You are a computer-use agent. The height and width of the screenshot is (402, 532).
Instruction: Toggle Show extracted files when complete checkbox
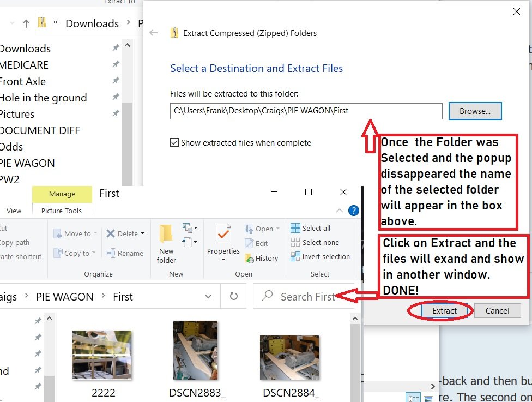click(174, 143)
